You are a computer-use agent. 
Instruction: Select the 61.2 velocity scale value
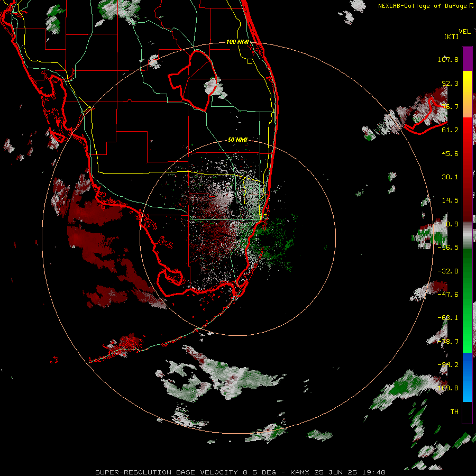coord(450,130)
